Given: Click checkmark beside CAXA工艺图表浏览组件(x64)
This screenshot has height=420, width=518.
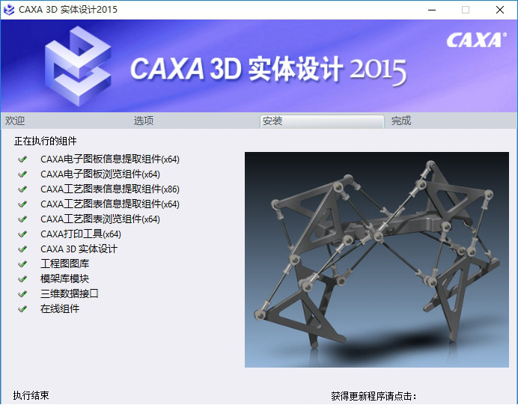Looking at the screenshot, I should [22, 219].
